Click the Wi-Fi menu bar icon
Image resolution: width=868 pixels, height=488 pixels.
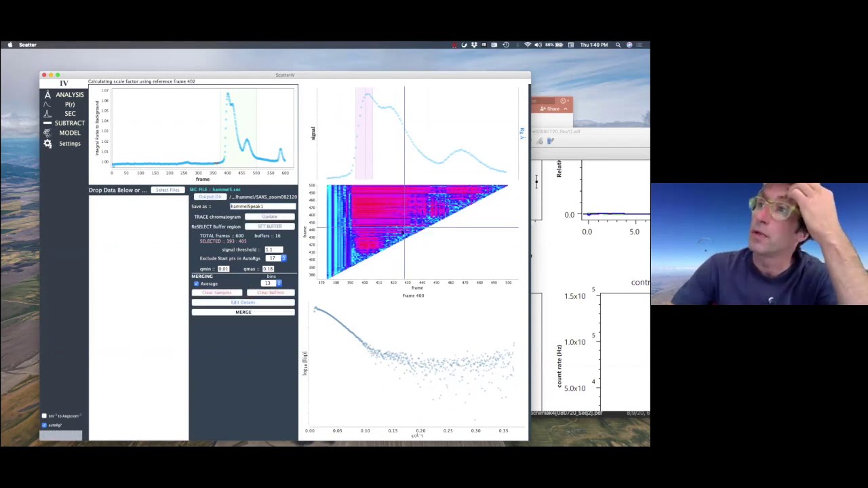pos(528,45)
